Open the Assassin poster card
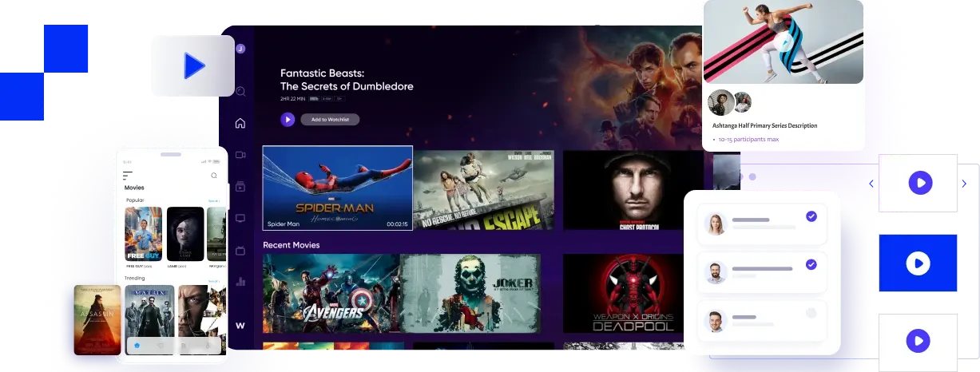 tap(97, 320)
